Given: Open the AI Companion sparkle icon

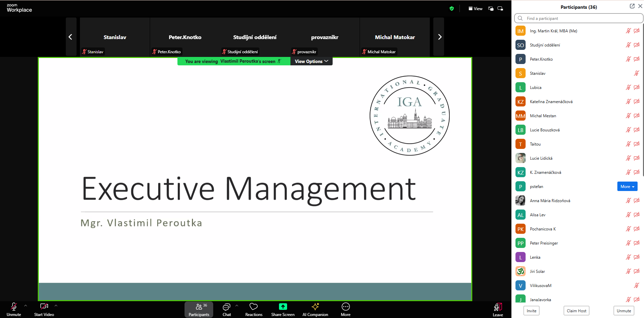Looking at the screenshot, I should (x=315, y=307).
